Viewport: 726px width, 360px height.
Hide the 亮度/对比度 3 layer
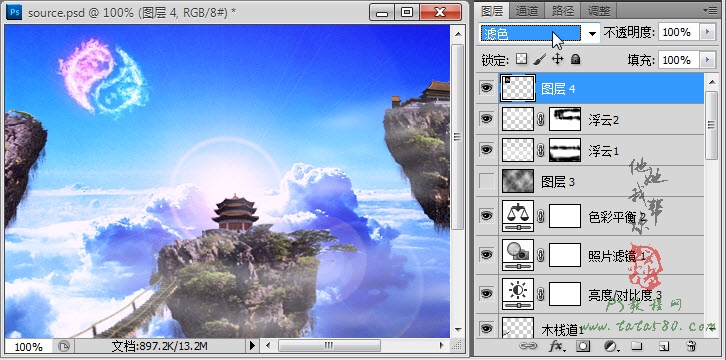click(486, 293)
